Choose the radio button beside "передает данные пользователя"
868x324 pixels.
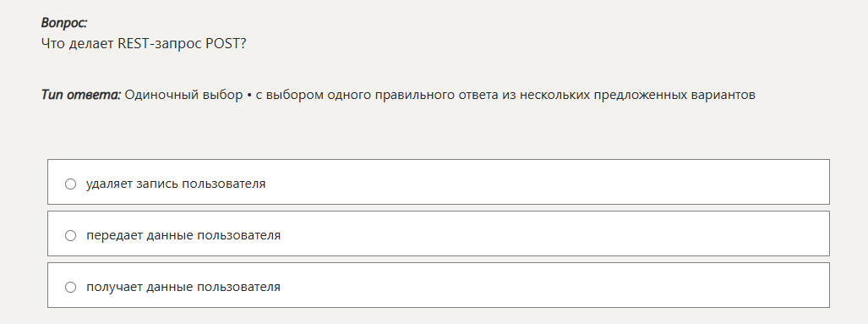pos(70,235)
